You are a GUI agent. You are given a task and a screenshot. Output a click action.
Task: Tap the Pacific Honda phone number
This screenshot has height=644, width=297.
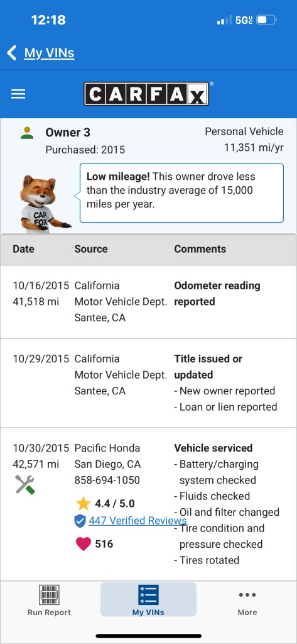point(107,480)
